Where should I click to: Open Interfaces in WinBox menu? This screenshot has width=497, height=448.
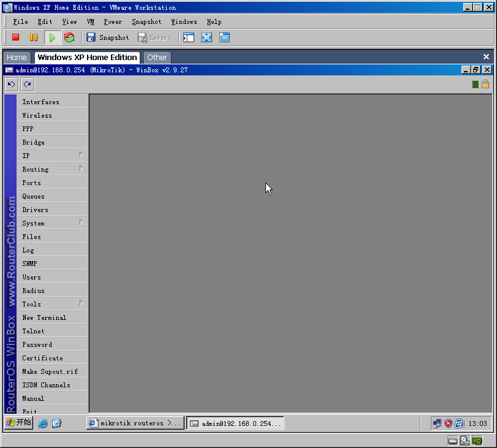[x=52, y=102]
